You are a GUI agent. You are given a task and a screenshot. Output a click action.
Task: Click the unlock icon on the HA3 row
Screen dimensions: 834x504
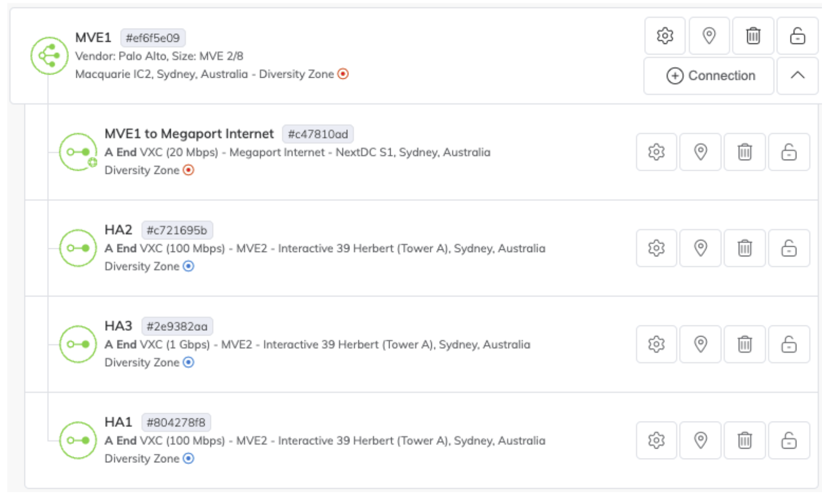789,344
